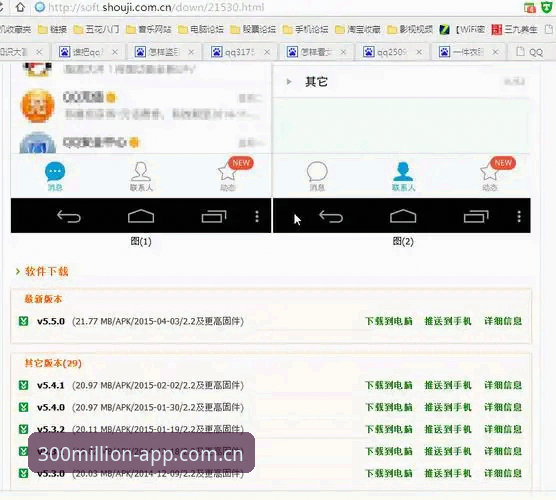Viewport: 556px width, 500px height.
Task: Open 详细信息 for v5.4.1
Action: pyautogui.click(x=503, y=385)
